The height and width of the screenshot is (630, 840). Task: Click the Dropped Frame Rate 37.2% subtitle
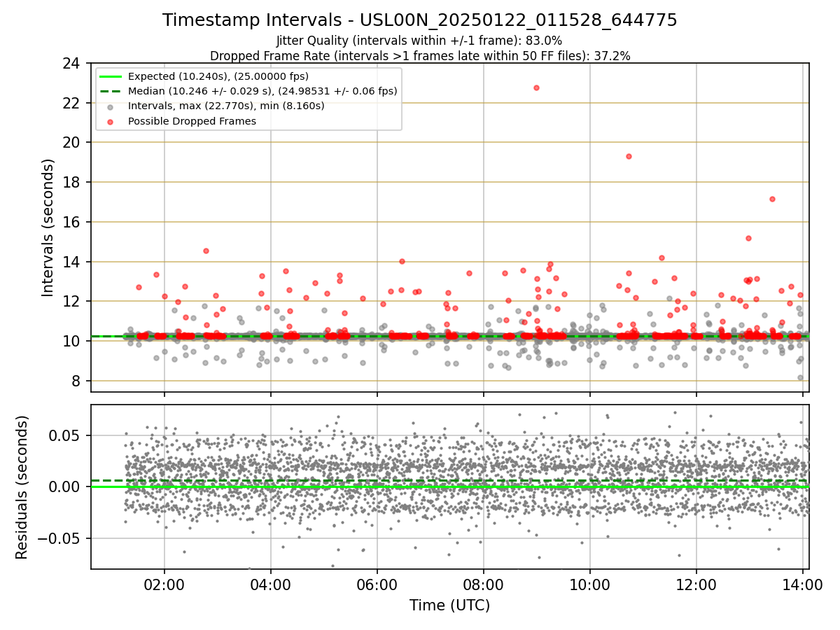click(420, 55)
